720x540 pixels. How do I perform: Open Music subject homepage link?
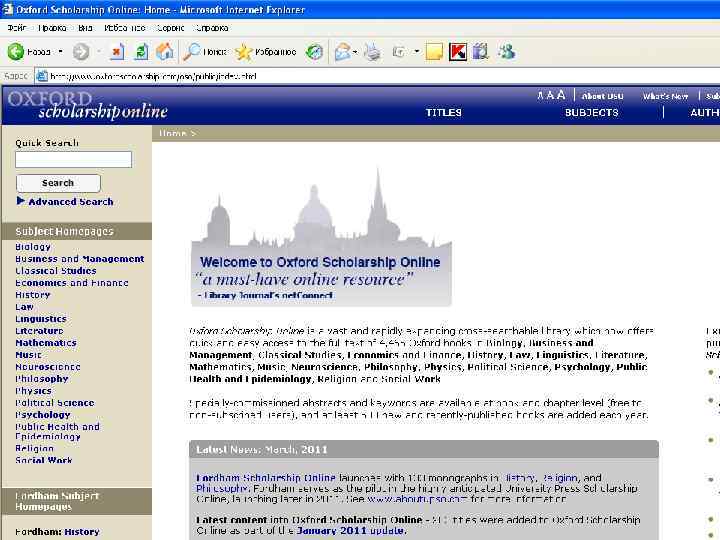click(x=28, y=354)
